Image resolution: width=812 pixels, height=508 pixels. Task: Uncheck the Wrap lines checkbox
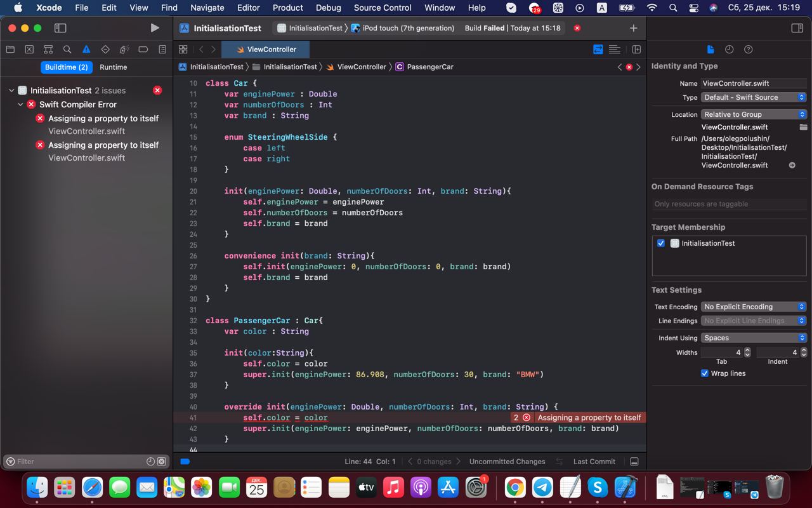(704, 373)
